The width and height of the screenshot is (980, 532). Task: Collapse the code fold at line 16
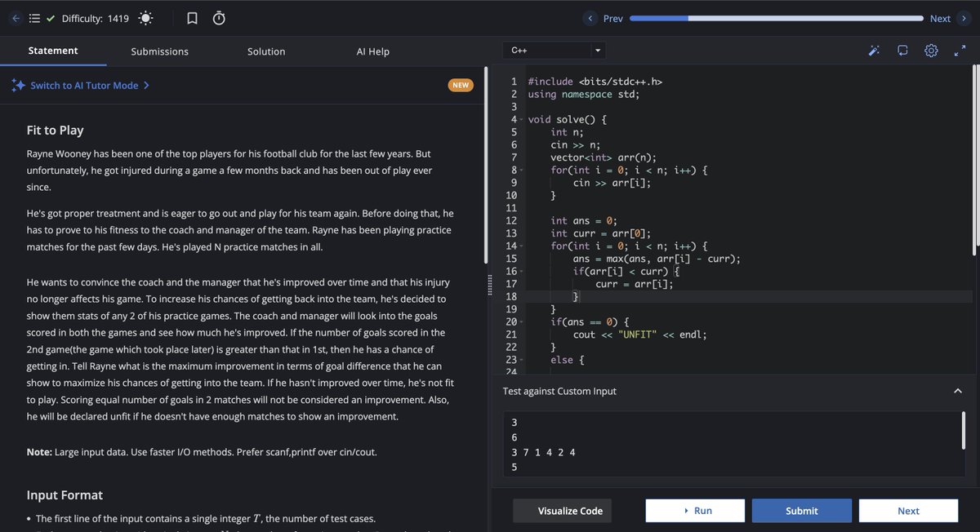[522, 272]
